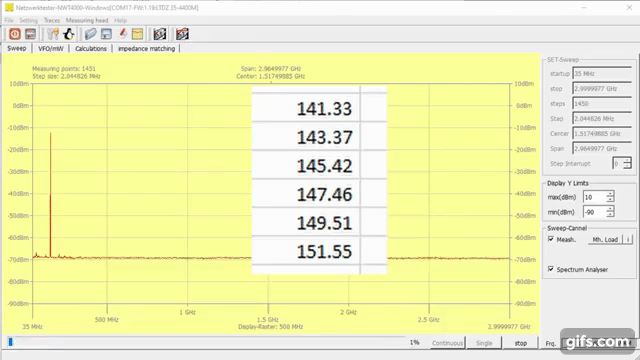Click the Single sweep button
The height and width of the screenshot is (360, 640).
tap(484, 343)
